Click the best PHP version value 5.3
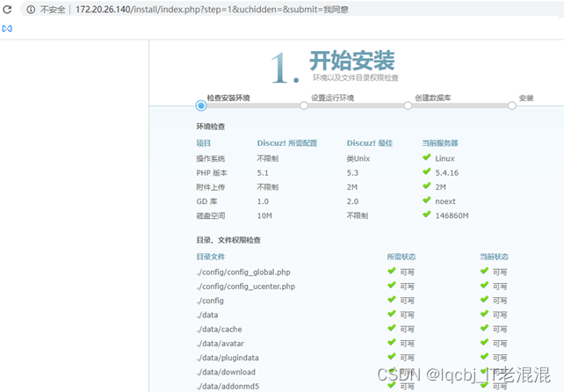 (x=352, y=173)
